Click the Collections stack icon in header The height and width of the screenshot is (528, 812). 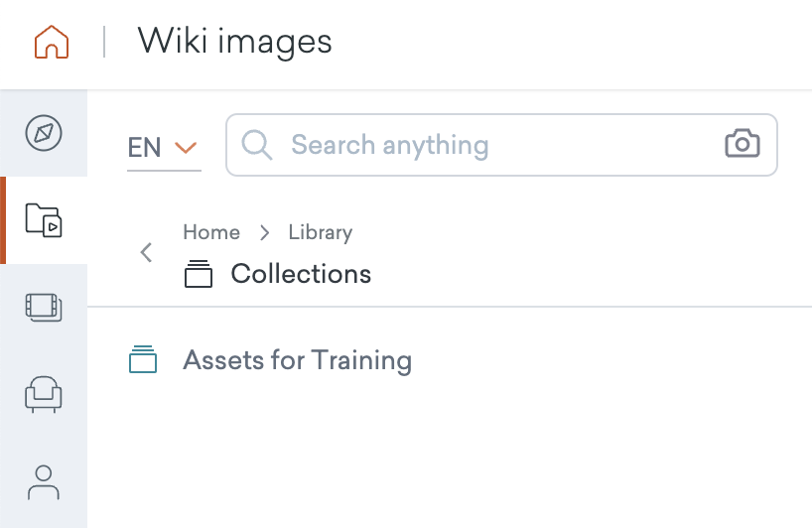[200, 275]
